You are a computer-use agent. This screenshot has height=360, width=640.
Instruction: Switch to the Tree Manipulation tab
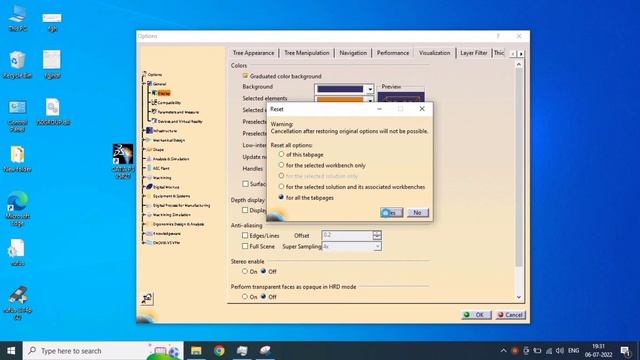[x=307, y=53]
